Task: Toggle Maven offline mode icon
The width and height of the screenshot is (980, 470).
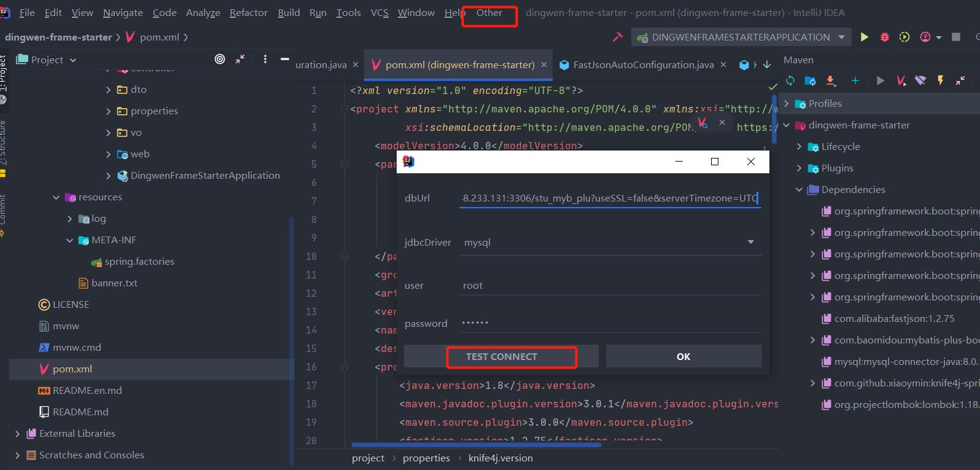Action: click(x=920, y=80)
